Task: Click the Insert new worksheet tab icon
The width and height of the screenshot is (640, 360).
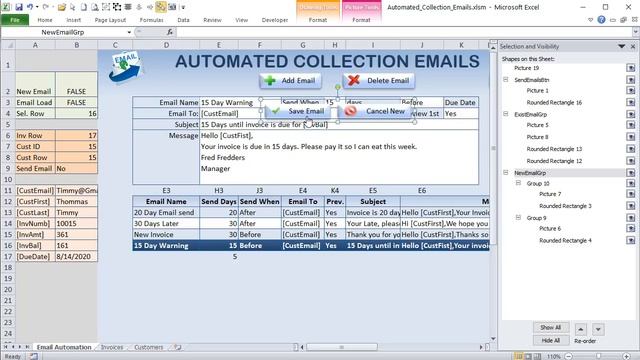Action: coord(178,347)
